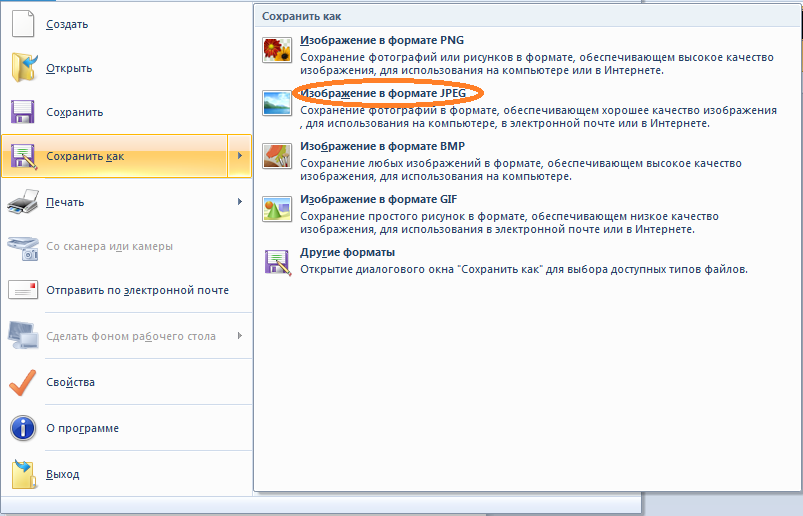Screen dimensions: 803x516
Task: Save as Изображение в формате BMP
Action: 383,146
